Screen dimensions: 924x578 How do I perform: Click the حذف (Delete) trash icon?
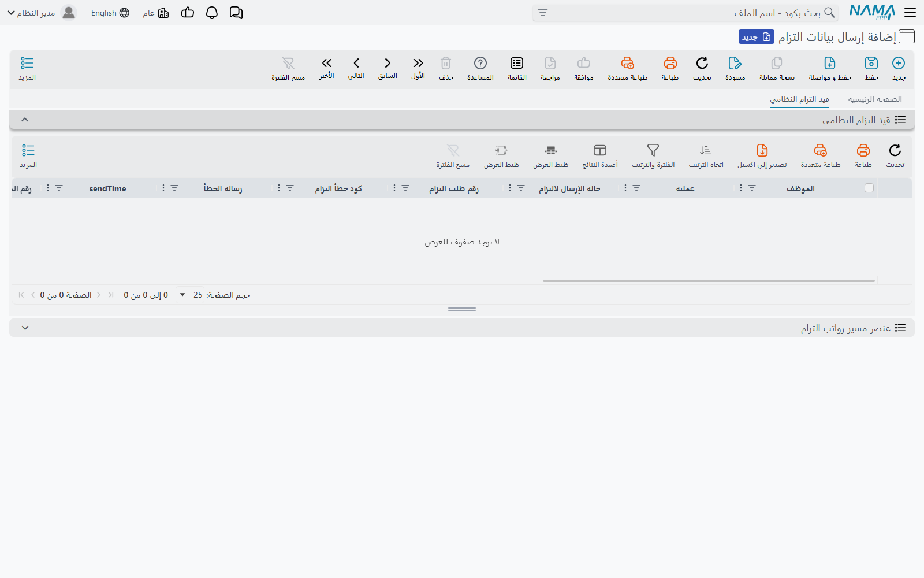[x=446, y=63]
